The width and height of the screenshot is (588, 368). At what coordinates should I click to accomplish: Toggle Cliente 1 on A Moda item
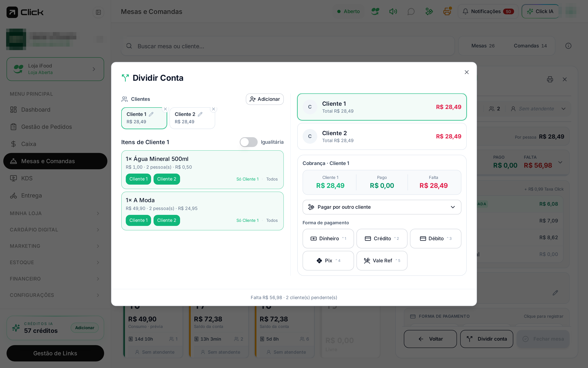click(x=138, y=220)
